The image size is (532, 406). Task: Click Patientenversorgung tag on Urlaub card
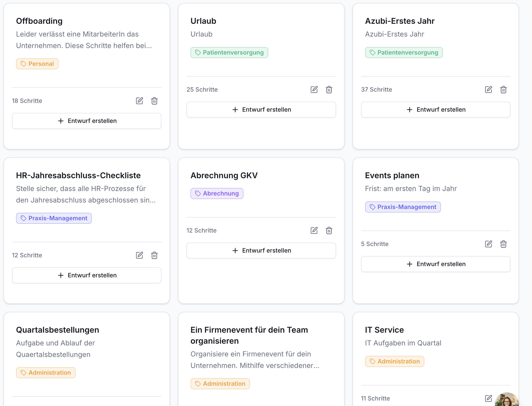[x=229, y=53]
